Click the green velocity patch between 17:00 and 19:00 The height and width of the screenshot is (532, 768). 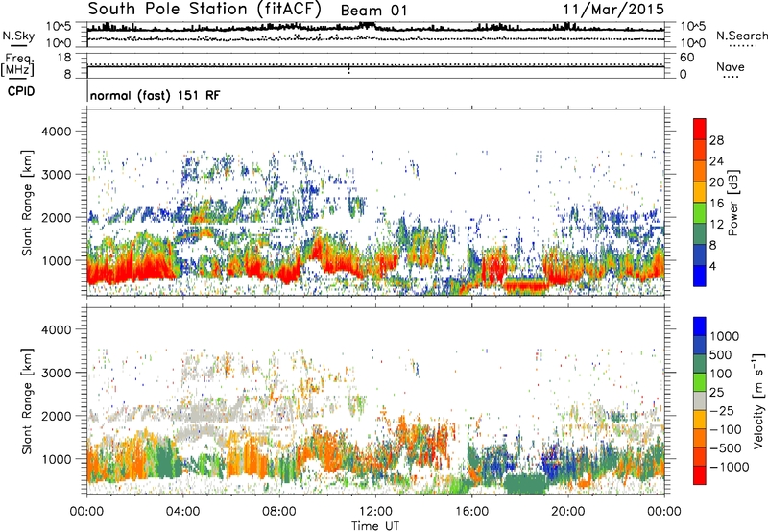pos(525,483)
